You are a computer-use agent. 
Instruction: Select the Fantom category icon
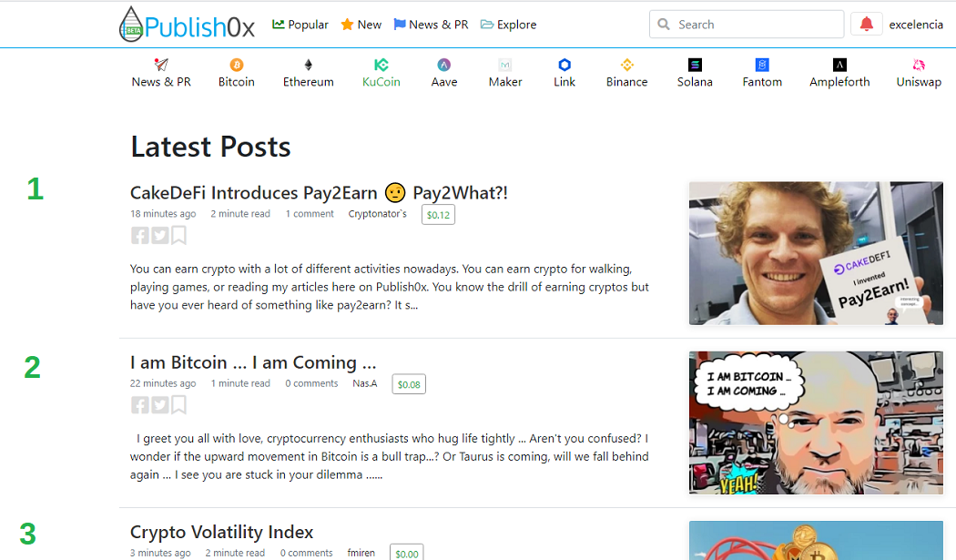tap(762, 65)
